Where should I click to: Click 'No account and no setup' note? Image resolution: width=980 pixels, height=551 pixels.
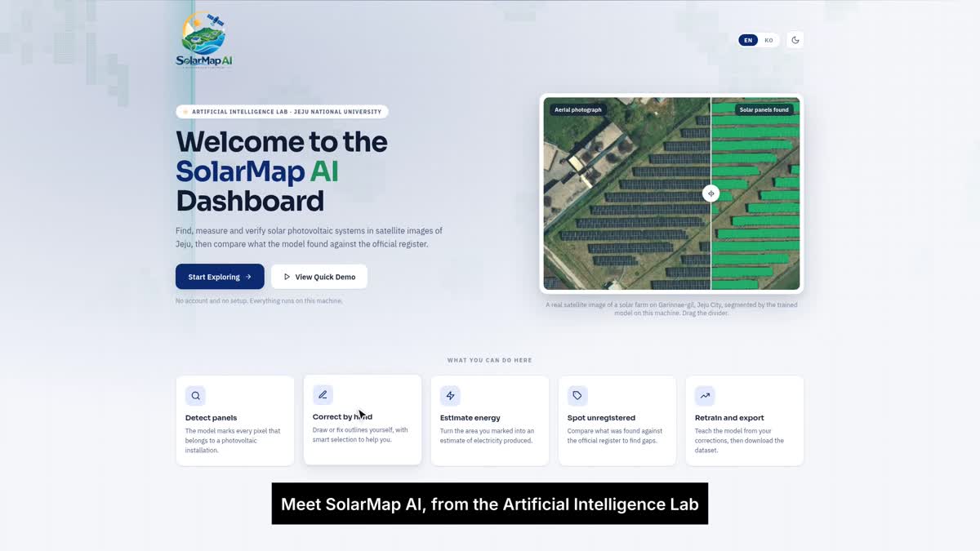(x=259, y=301)
